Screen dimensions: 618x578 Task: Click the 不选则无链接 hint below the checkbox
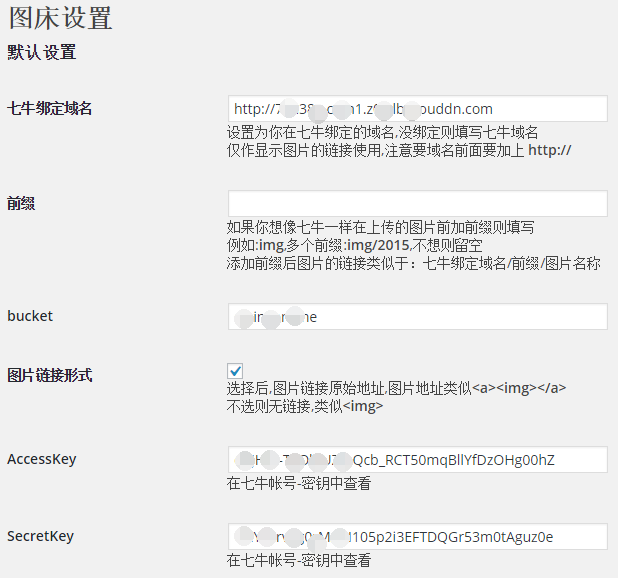(x=305, y=407)
